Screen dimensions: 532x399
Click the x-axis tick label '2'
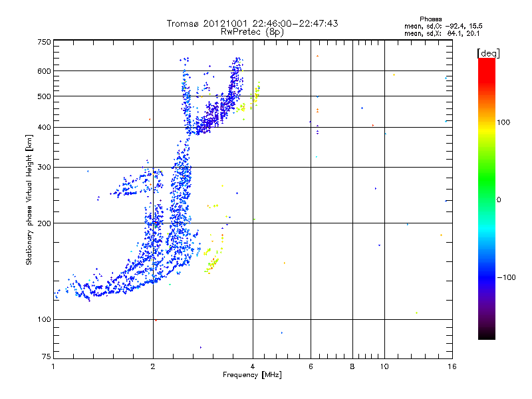[153, 366]
